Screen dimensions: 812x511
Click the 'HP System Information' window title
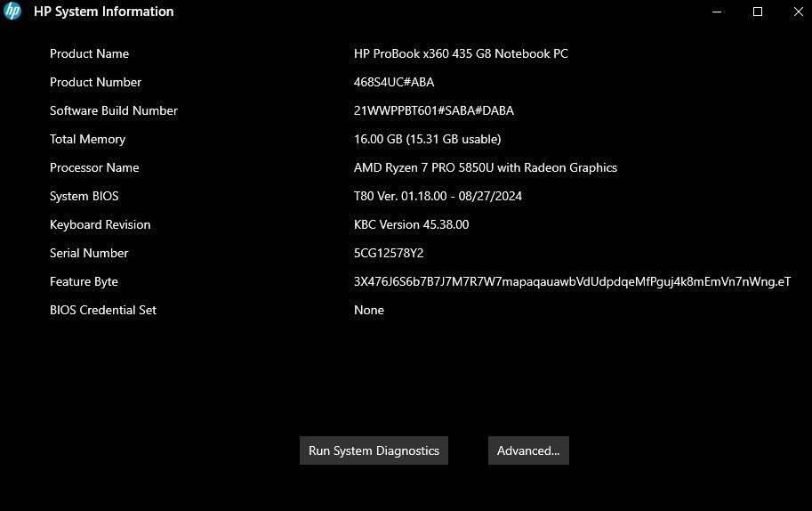(103, 12)
